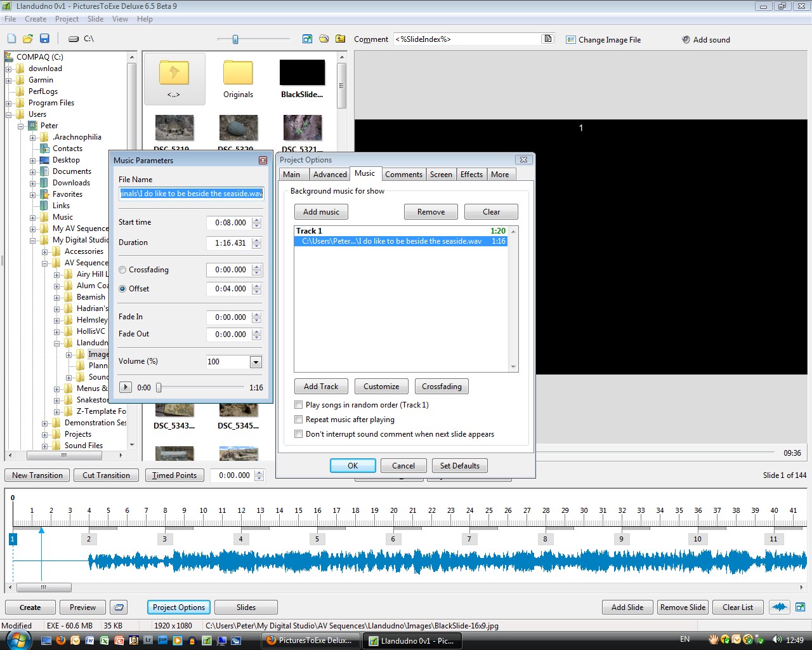Expand the Program Files folder
Image resolution: width=812 pixels, height=650 pixels.
(9, 103)
